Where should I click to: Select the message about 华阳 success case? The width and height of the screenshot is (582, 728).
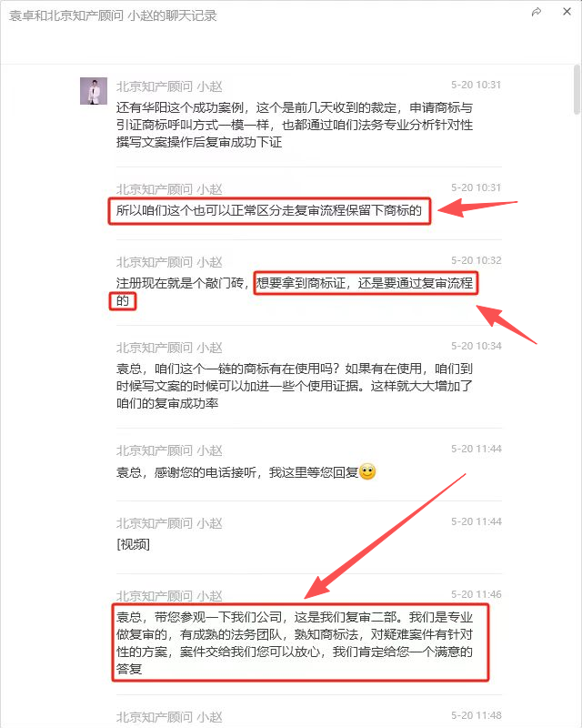click(295, 125)
